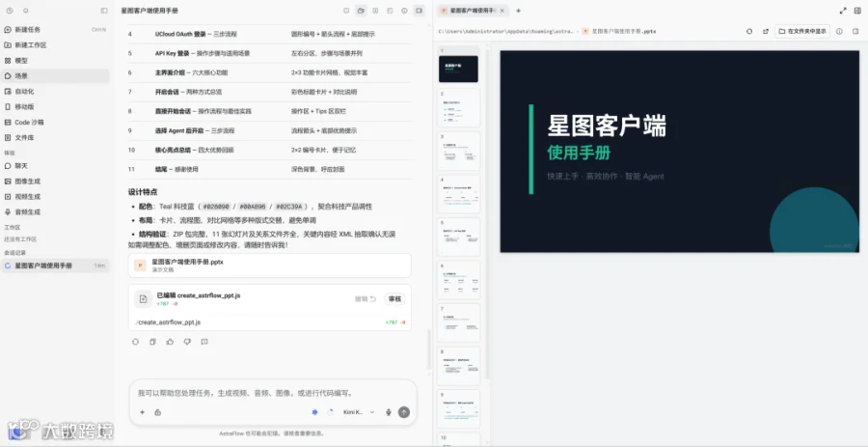Click the edited file icon for create_astrflow_ppt.js
The image size is (868, 447).
pos(143,299)
